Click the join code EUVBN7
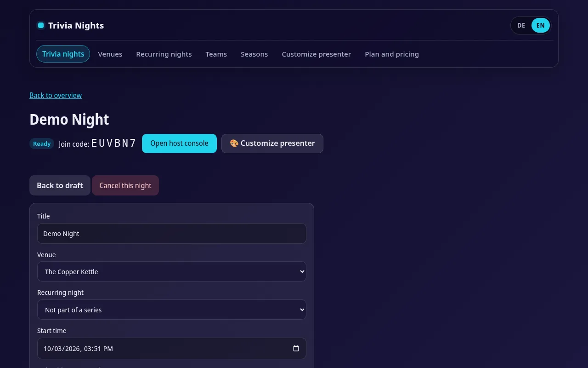Image resolution: width=588 pixels, height=368 pixels. 114,143
